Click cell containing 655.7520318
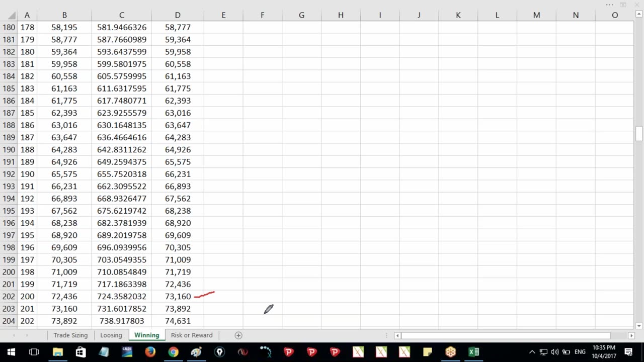 point(122,174)
